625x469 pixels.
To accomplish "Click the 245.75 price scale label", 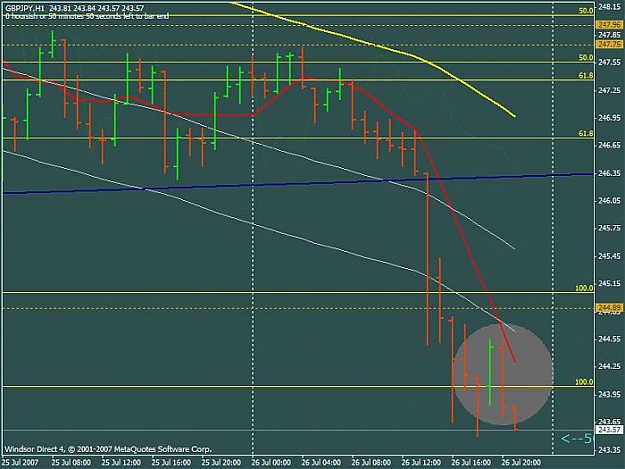I will (609, 228).
